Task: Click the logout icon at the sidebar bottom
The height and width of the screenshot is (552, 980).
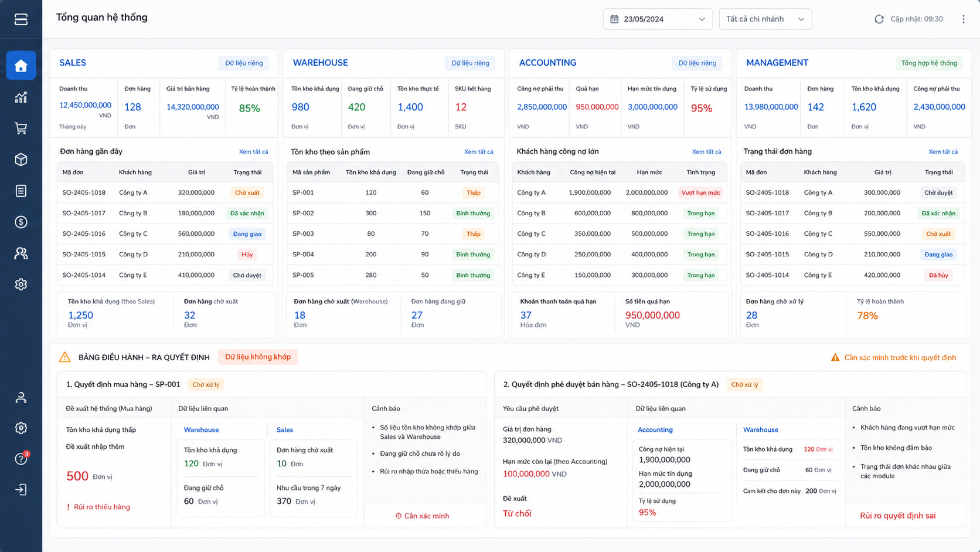Action: click(x=21, y=490)
